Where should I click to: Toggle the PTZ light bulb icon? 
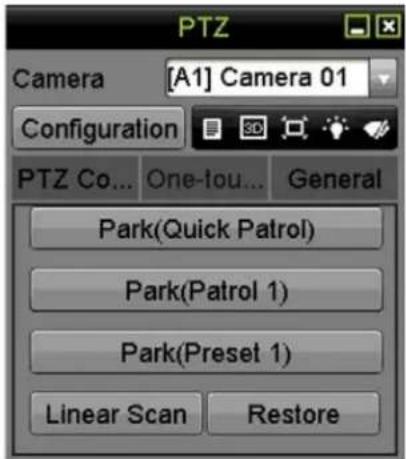336,128
